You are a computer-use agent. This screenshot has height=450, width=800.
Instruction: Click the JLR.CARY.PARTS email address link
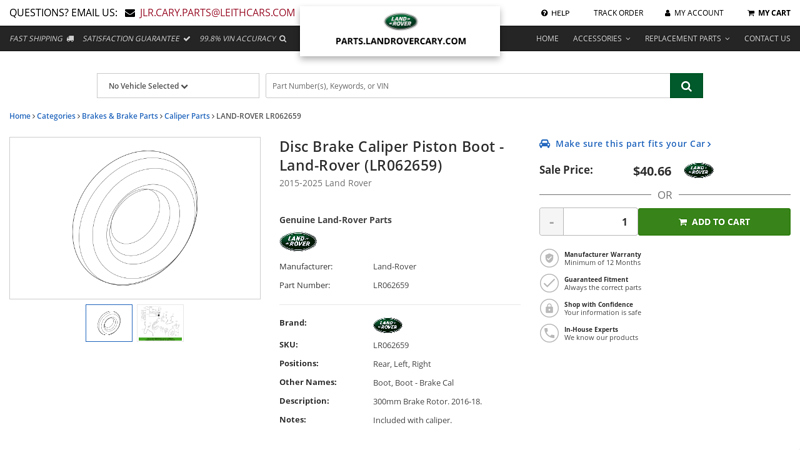tap(217, 13)
